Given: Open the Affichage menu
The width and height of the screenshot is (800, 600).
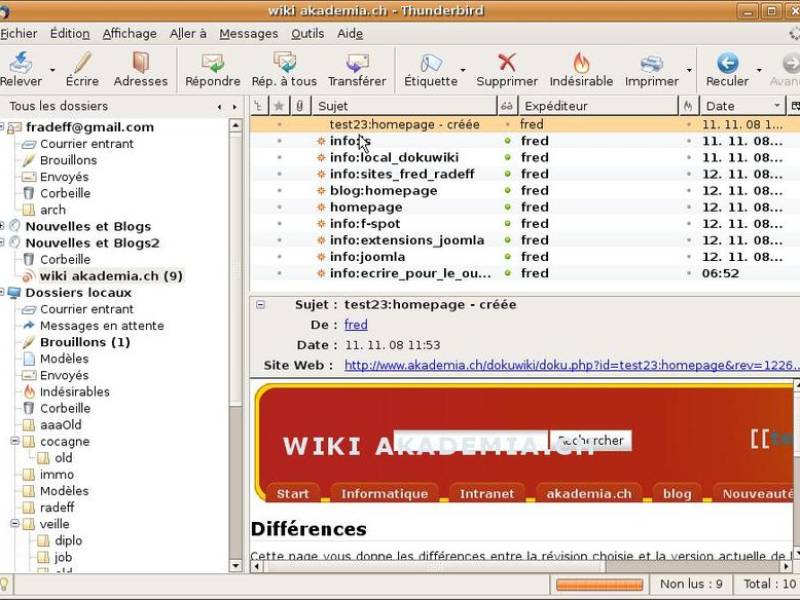Looking at the screenshot, I should 130,34.
